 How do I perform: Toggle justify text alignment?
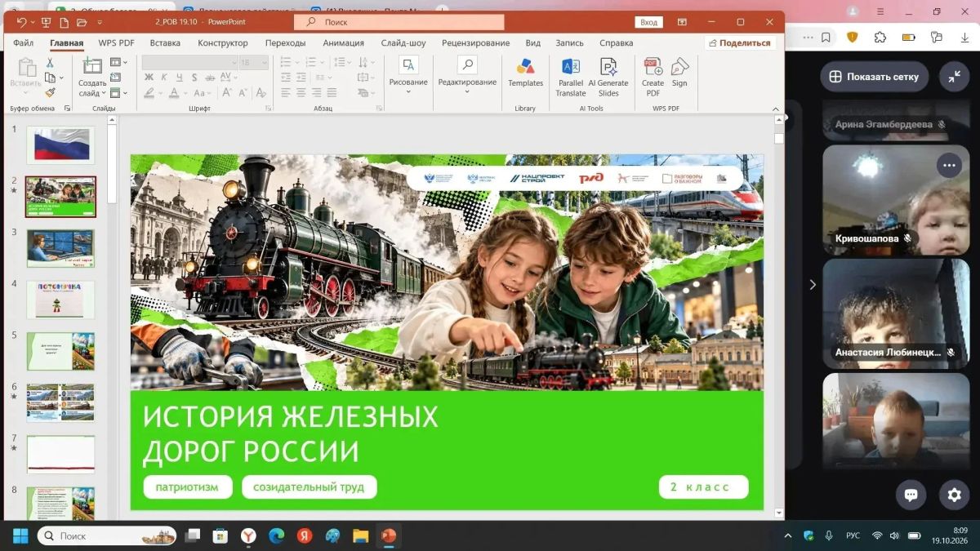[332, 93]
